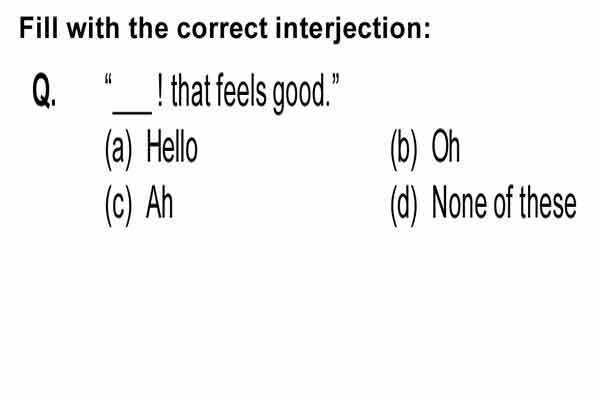This screenshot has height=400, width=600.
Task: Select the word "feels" in the question
Action: click(242, 91)
